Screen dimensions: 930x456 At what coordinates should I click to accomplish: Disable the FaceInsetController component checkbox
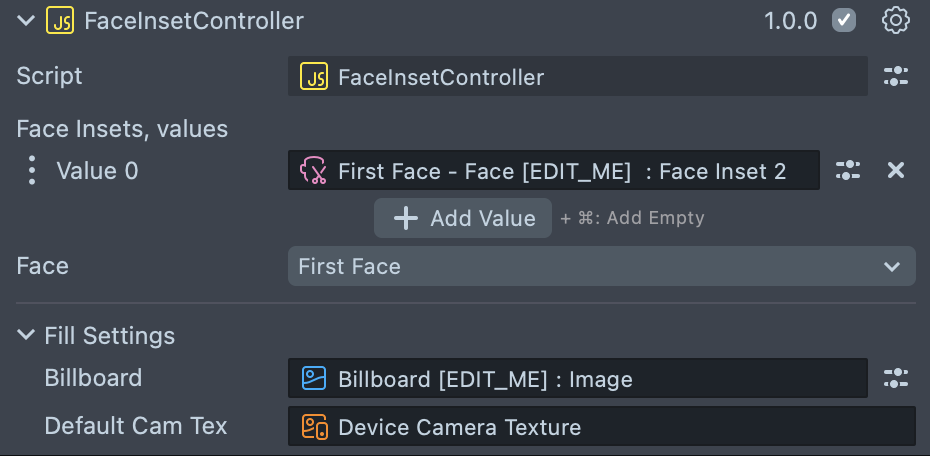[x=845, y=20]
